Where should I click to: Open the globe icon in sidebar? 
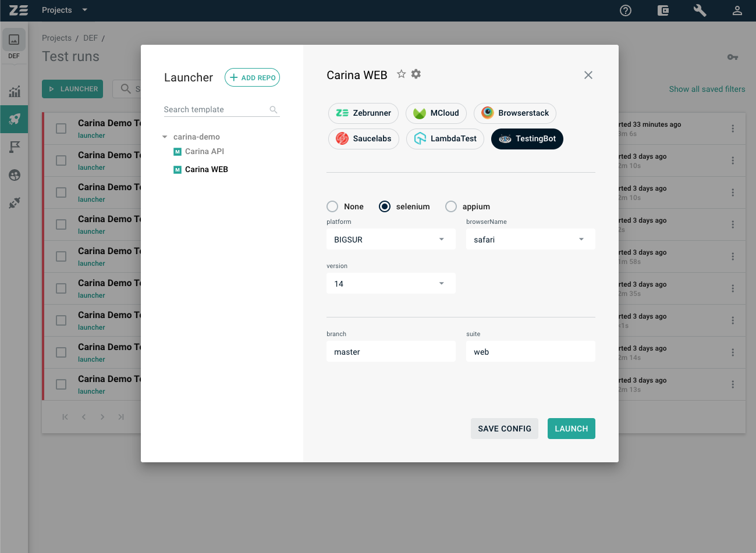coord(15,175)
